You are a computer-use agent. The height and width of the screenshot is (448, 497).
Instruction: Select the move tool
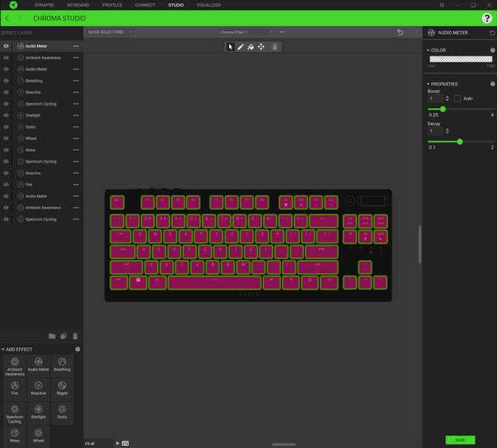coord(261,47)
